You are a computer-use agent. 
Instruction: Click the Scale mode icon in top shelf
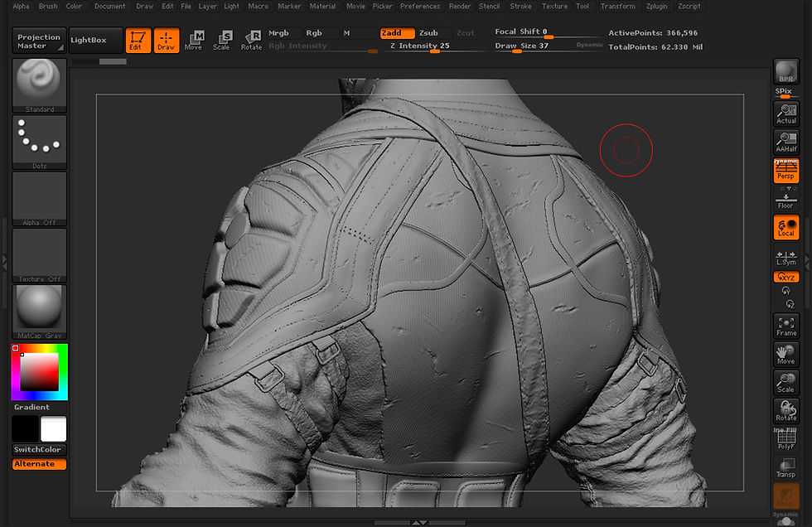tap(222, 40)
